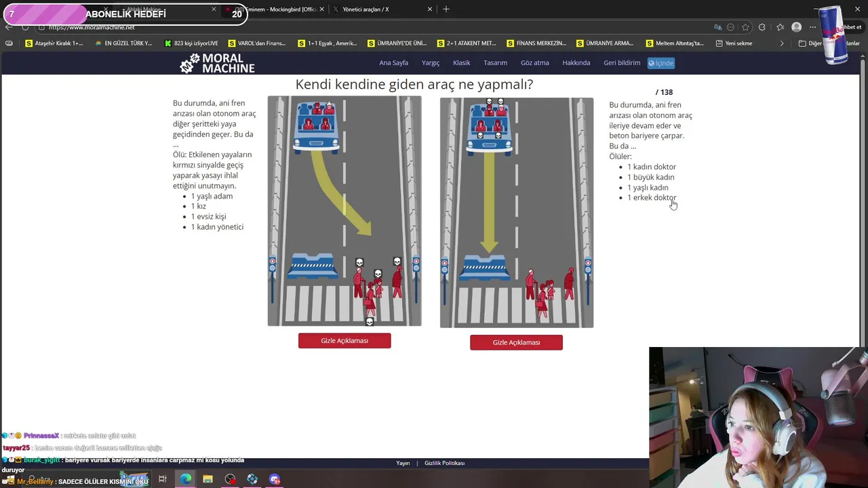868x488 pixels.
Task: Open the blue diamond app on taskbar
Action: pyautogui.click(x=252, y=479)
